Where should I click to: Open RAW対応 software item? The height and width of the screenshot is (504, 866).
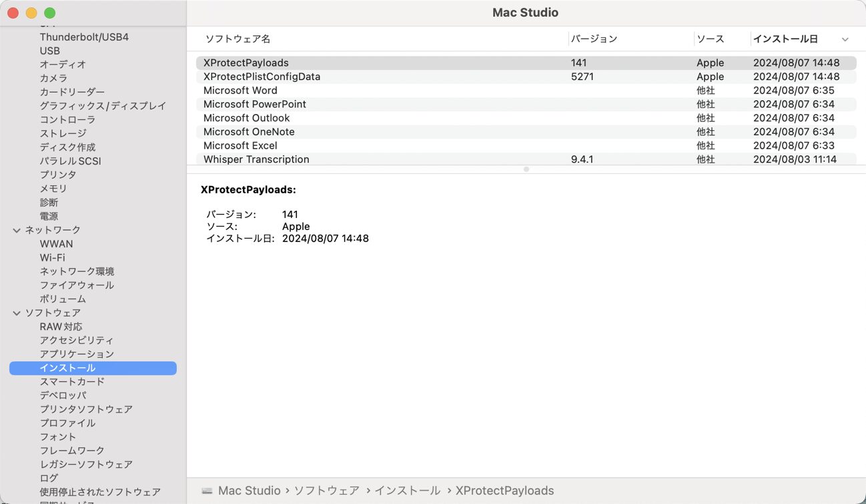(61, 327)
